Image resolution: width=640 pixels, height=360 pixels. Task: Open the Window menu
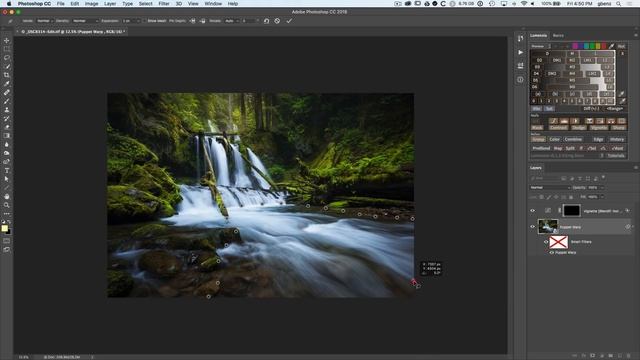click(x=213, y=3)
